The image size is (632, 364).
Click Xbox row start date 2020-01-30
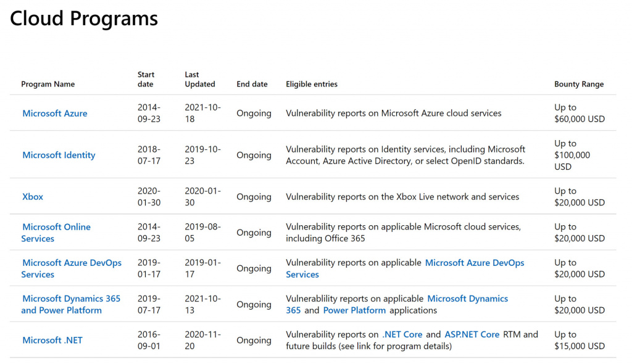[149, 197]
